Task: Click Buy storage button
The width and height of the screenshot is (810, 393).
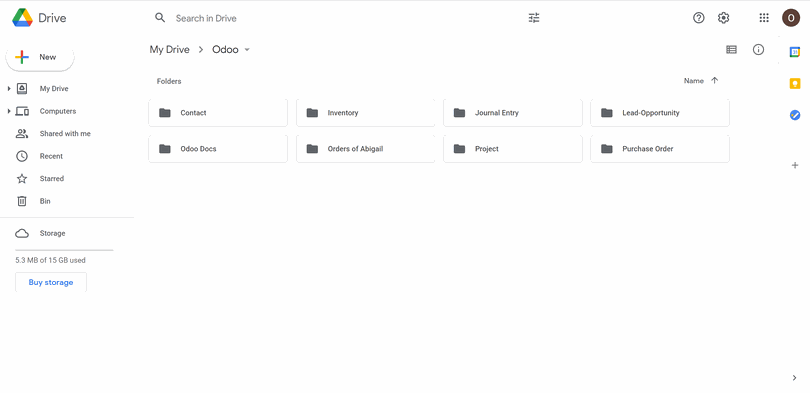Action: pyautogui.click(x=51, y=282)
